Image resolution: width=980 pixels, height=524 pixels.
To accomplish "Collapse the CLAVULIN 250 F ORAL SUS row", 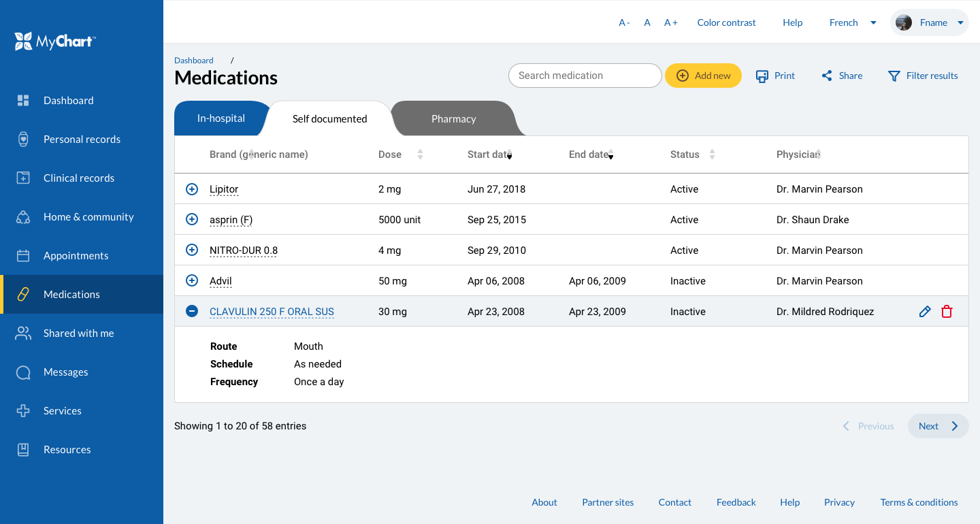I will [192, 312].
